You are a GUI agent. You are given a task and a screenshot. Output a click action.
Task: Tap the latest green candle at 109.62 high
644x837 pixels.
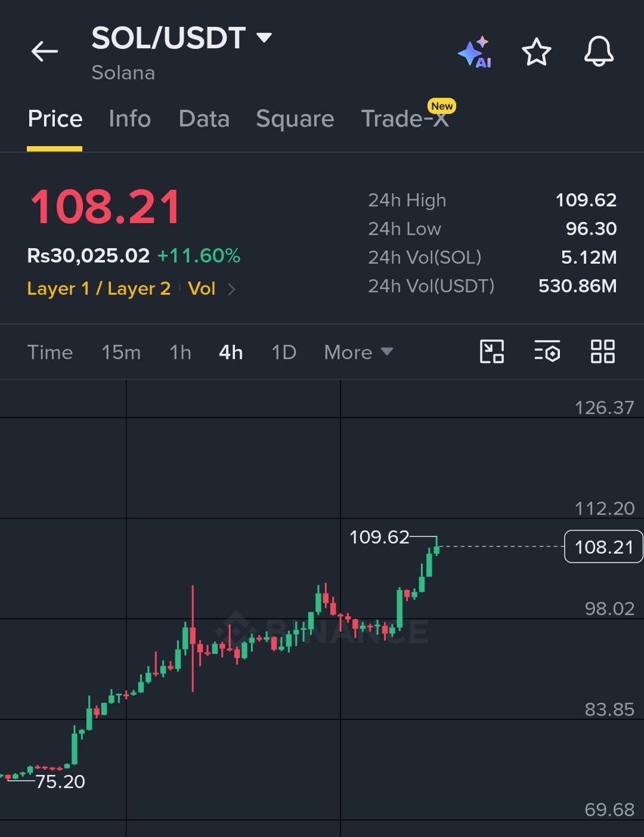tap(436, 546)
